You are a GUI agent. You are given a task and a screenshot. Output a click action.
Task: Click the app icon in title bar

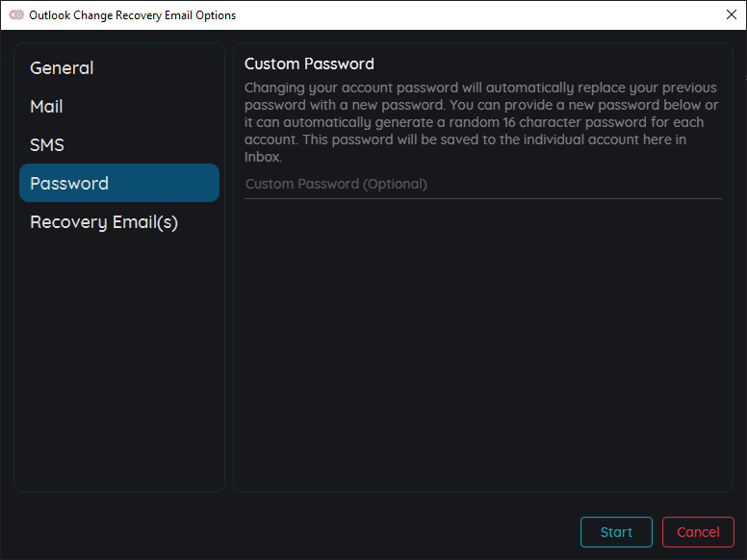point(16,14)
